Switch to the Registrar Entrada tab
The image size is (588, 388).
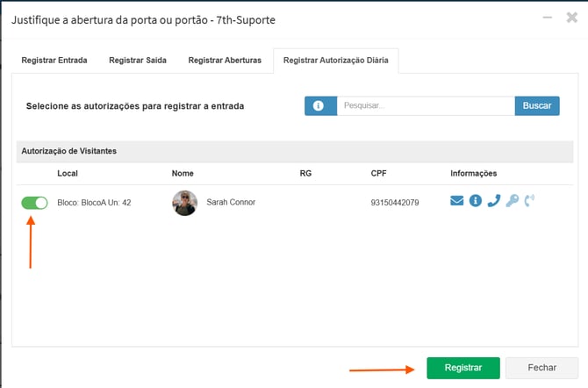pyautogui.click(x=54, y=61)
